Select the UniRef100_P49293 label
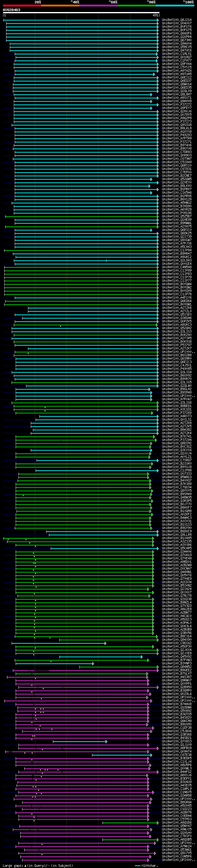The image size is (197, 868). [x=177, y=135]
